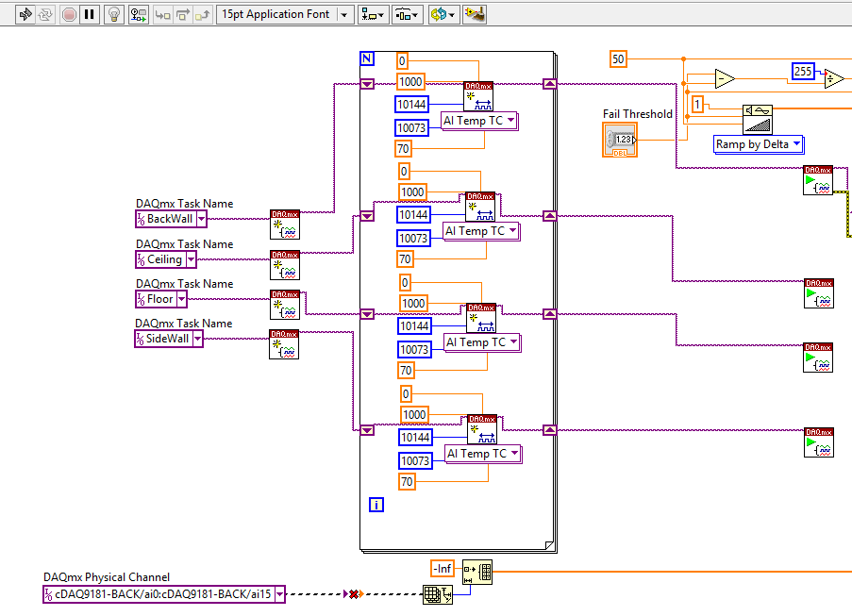Click the Fail Threshold numeric control terminal
Viewport: 852px width, 616px height.
click(620, 141)
